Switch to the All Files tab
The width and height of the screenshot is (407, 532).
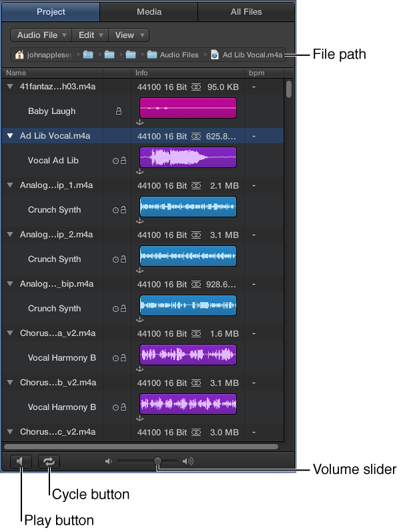pos(246,12)
